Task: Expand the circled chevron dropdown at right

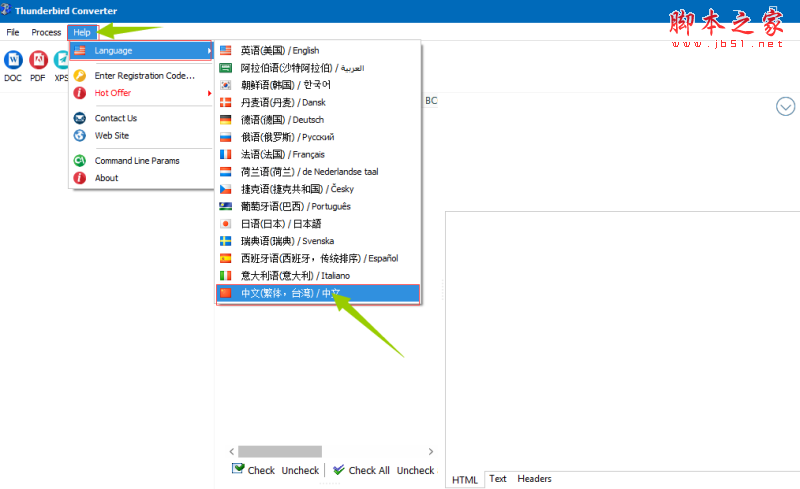Action: click(785, 107)
